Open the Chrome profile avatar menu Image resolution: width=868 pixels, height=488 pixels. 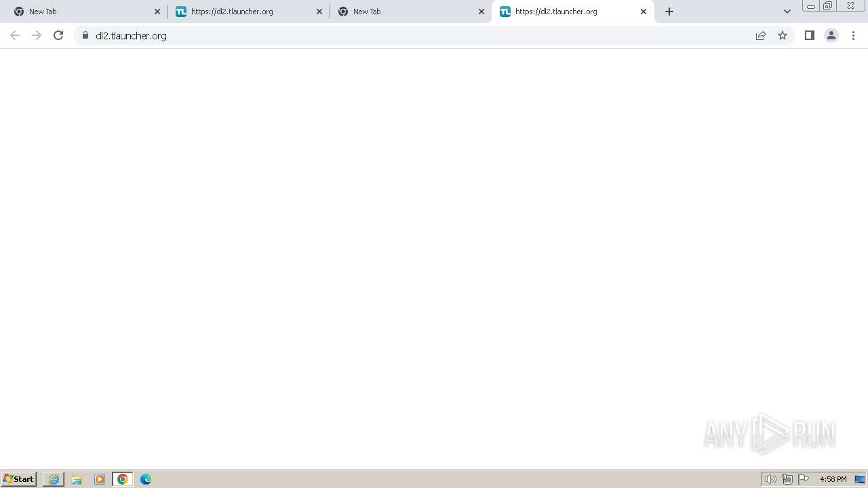pos(831,35)
